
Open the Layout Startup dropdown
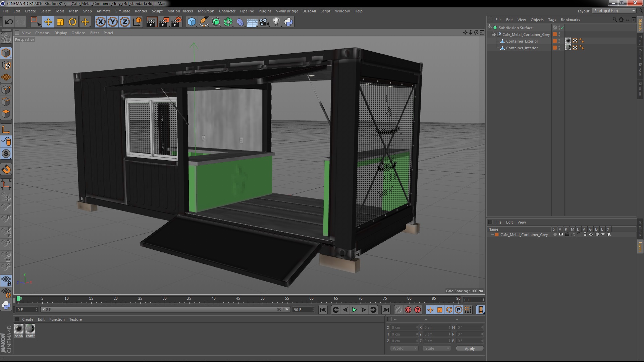pos(614,11)
